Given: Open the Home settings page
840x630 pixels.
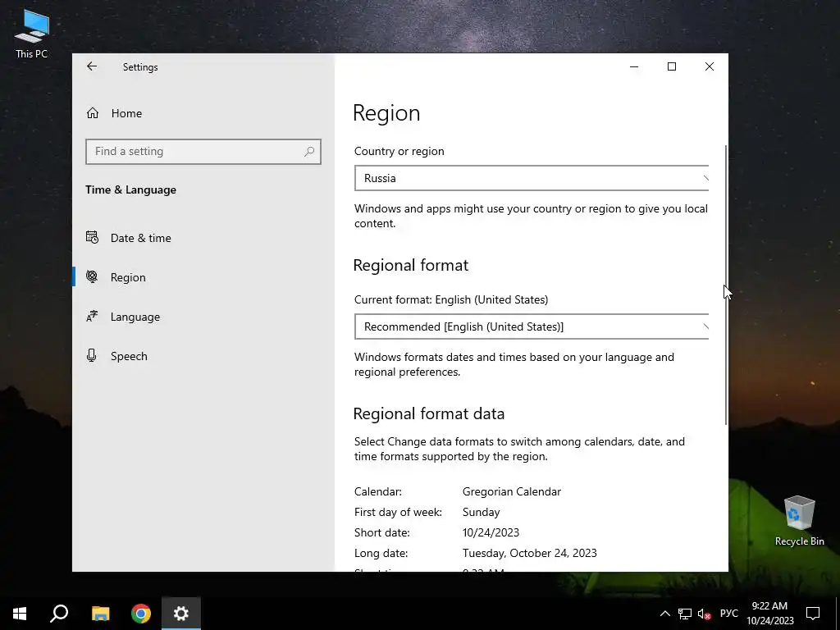Looking at the screenshot, I should pyautogui.click(x=203, y=113).
